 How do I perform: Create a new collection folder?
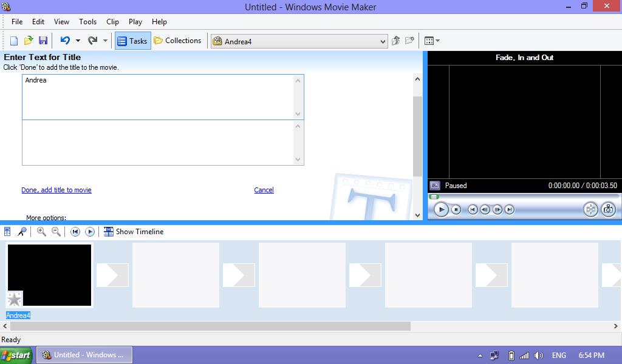tap(410, 41)
